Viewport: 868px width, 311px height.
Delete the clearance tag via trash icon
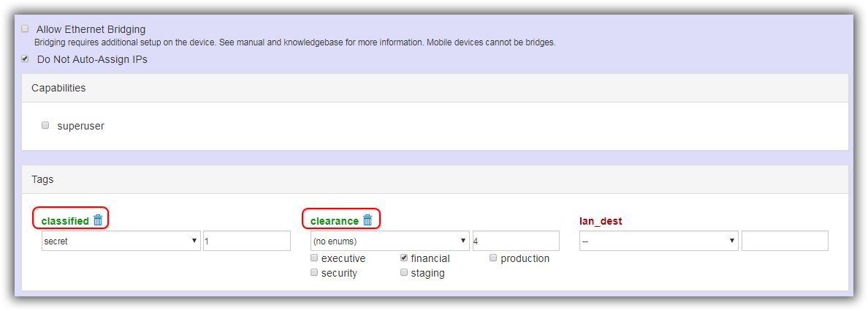tap(368, 220)
